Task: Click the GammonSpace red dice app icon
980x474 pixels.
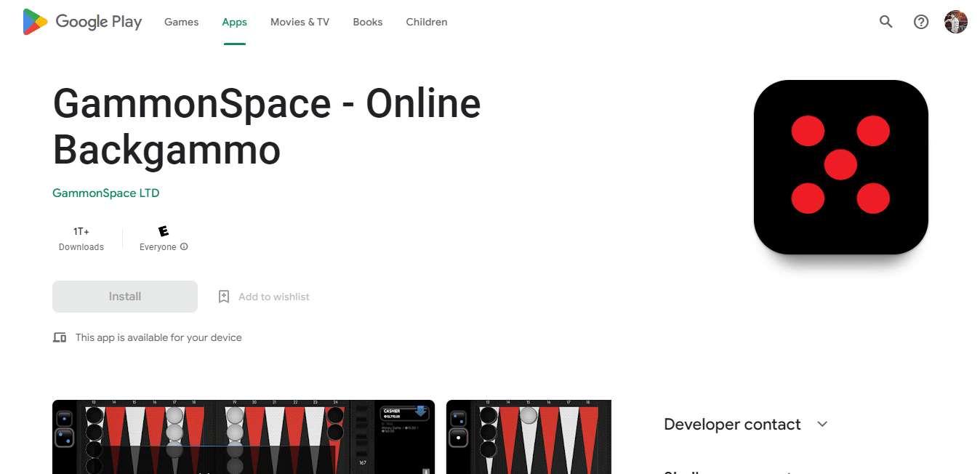Action: tap(841, 167)
